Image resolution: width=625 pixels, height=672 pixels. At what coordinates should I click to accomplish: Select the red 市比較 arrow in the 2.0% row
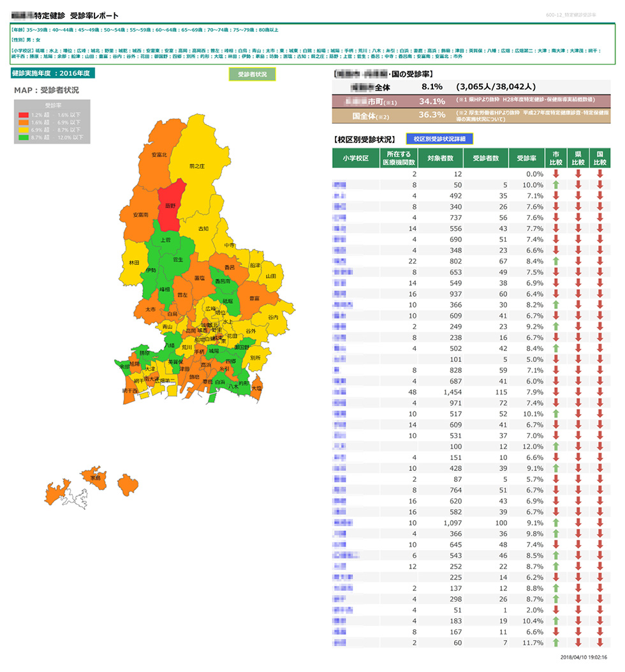[555, 610]
